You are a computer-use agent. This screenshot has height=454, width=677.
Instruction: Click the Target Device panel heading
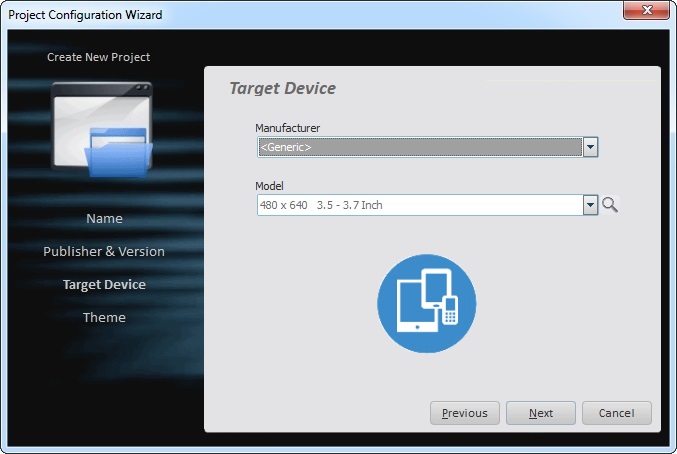click(283, 88)
